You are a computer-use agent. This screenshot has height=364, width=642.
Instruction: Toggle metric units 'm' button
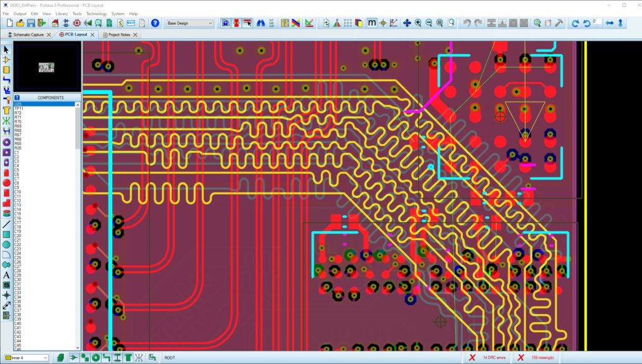click(372, 23)
